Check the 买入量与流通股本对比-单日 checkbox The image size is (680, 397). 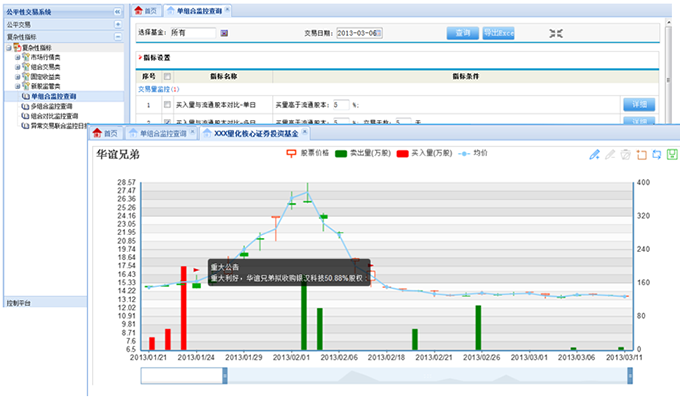[x=167, y=105]
